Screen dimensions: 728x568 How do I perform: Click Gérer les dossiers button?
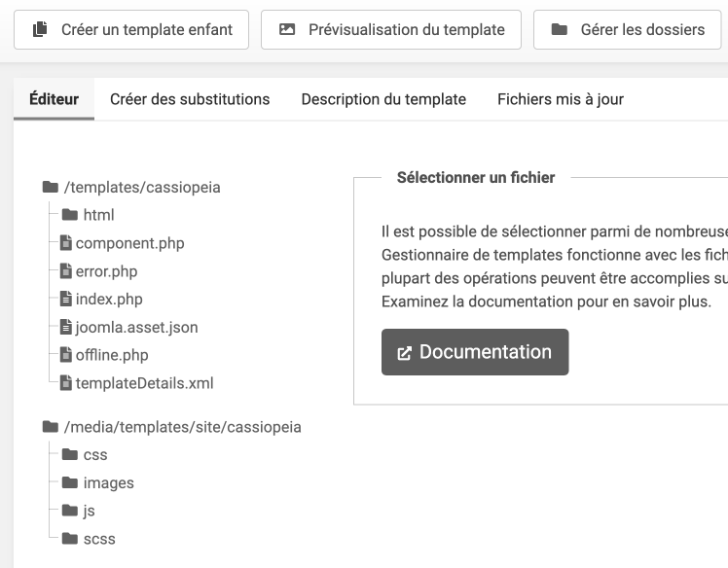coord(627,30)
